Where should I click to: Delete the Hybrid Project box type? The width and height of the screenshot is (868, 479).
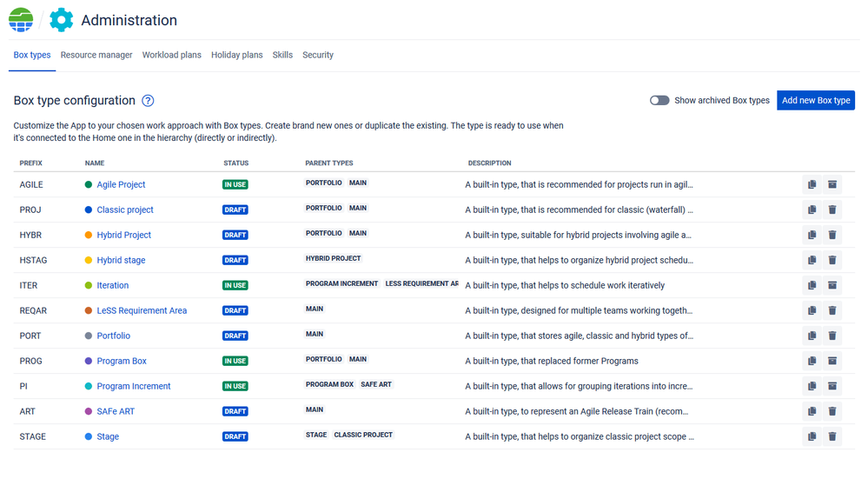tap(832, 235)
